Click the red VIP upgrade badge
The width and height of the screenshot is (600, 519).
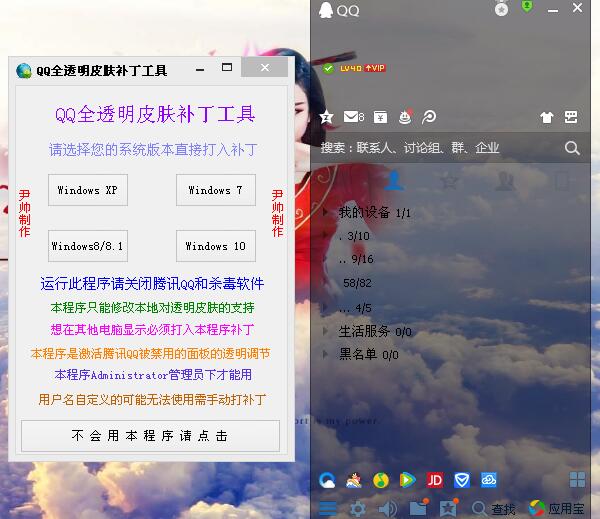(x=375, y=68)
